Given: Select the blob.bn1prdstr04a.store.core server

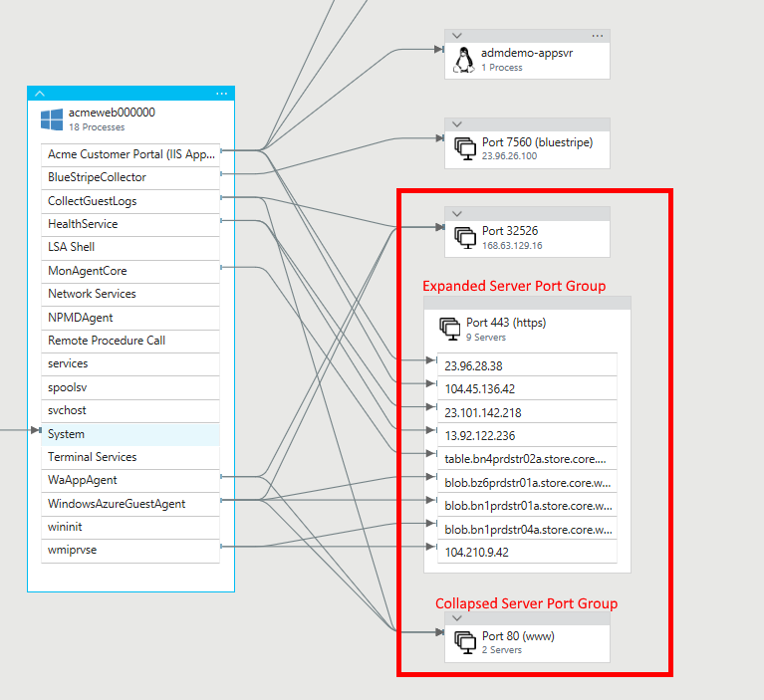Looking at the screenshot, I should point(527,529).
